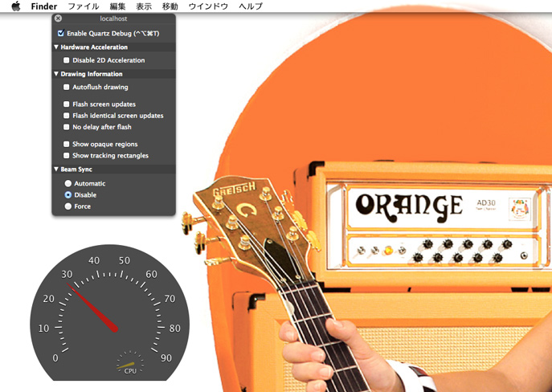Screen dimensions: 552x392
Task: Open the 編集 menu
Action: click(x=117, y=6)
